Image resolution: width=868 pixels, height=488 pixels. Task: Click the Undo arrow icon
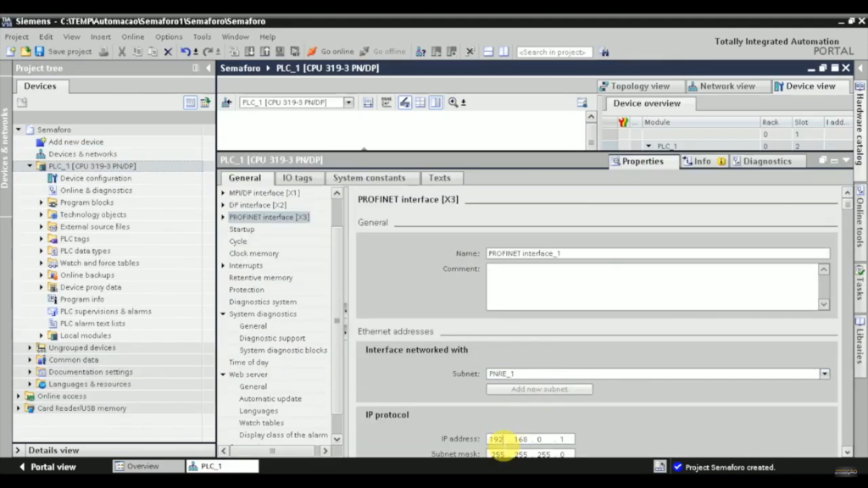click(x=185, y=52)
